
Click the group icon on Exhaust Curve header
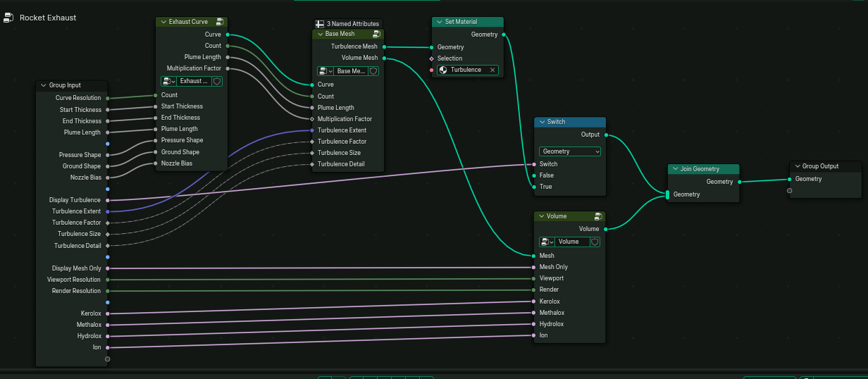221,22
